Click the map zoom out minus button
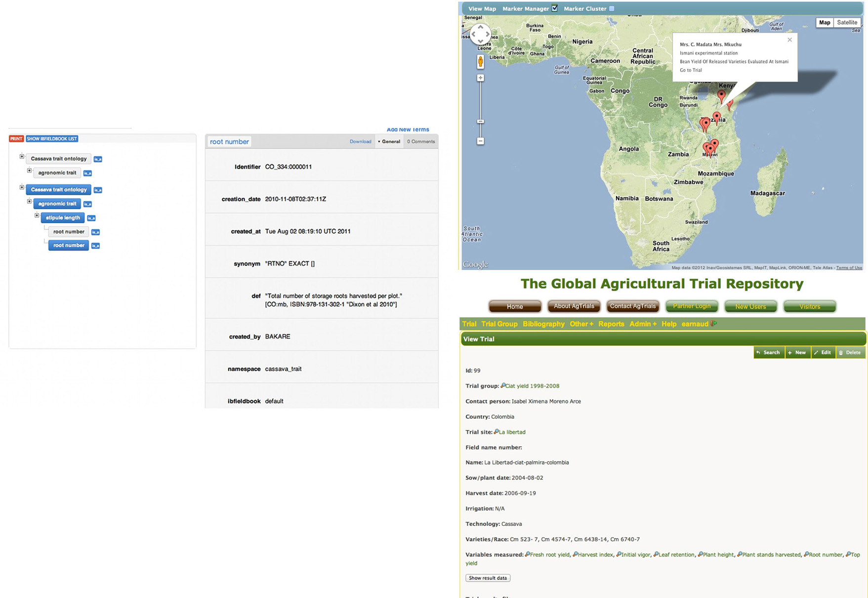 (x=480, y=141)
